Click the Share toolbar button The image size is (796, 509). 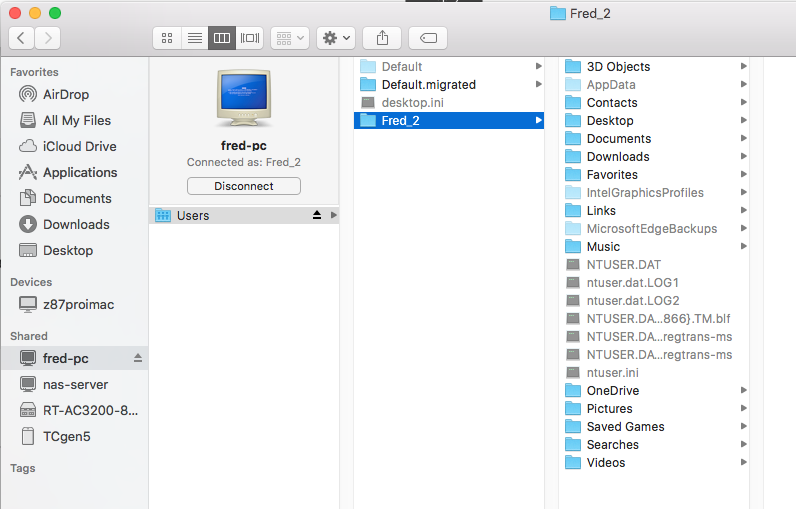[382, 38]
